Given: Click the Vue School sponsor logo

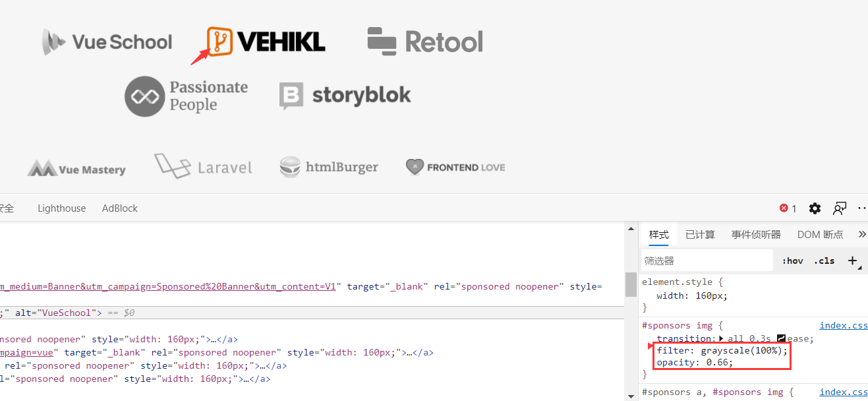Looking at the screenshot, I should click(107, 42).
